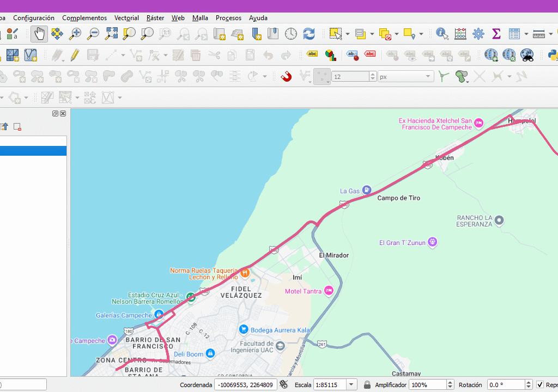This screenshot has width=558, height=392.
Task: Activate the Identify Features tool
Action: [442, 34]
